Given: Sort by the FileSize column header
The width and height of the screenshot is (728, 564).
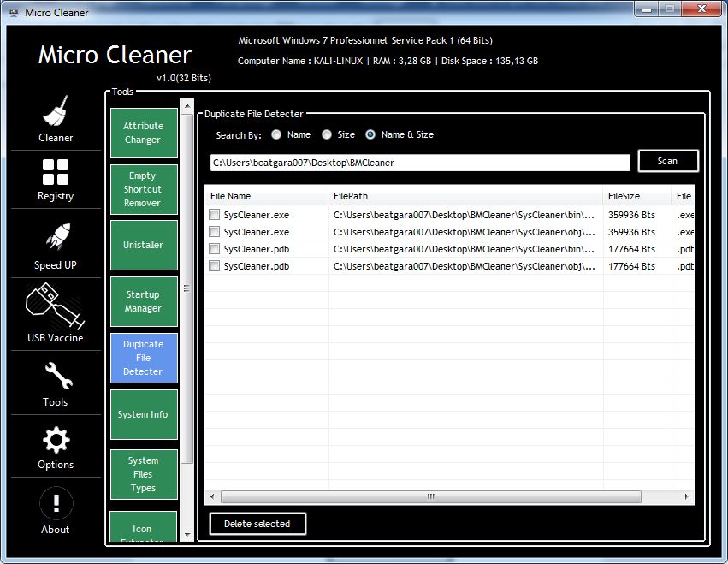Looking at the screenshot, I should tap(624, 196).
